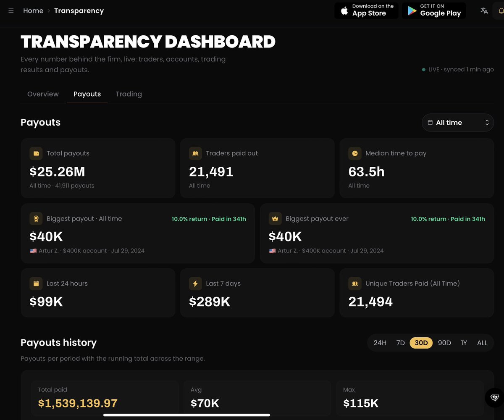Screen dimensions: 504x420
Task: Click the calendar icon in All time selector
Action: pos(430,123)
